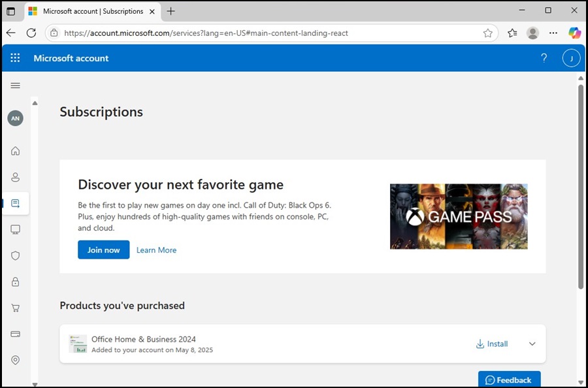Select the Your info person icon
588x388 pixels.
tap(15, 177)
